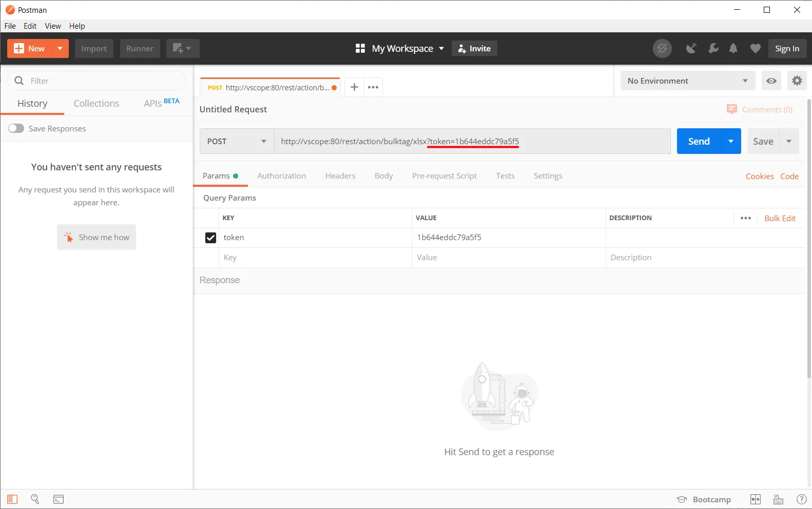Open the Code link
The image size is (812, 509).
(789, 176)
